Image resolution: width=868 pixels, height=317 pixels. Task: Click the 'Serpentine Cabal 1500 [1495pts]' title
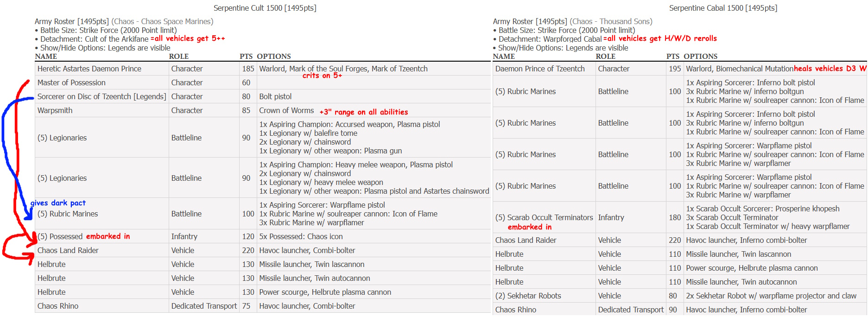point(723,8)
